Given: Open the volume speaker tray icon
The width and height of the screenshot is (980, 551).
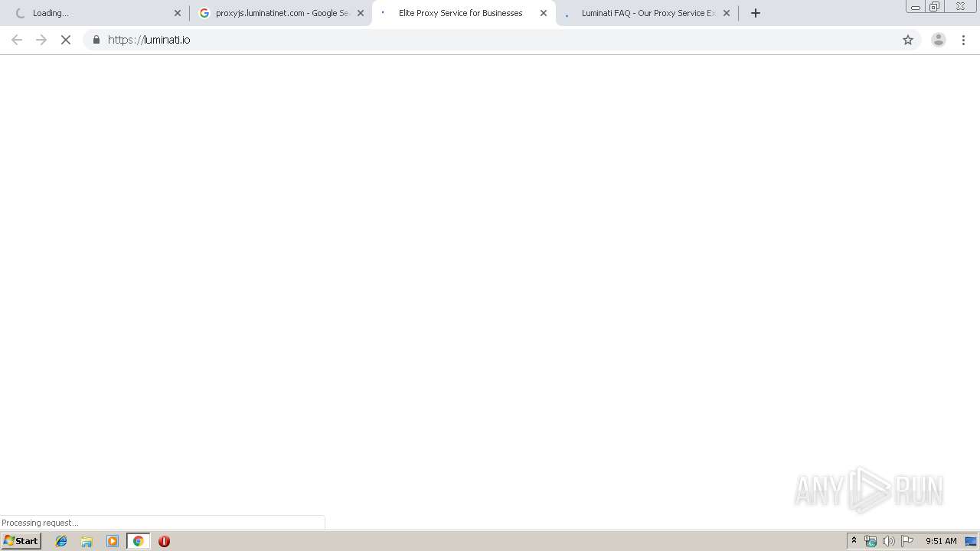Looking at the screenshot, I should 889,541.
